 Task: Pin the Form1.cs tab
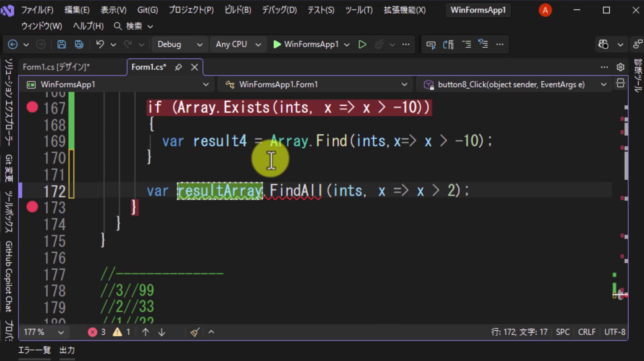point(178,67)
